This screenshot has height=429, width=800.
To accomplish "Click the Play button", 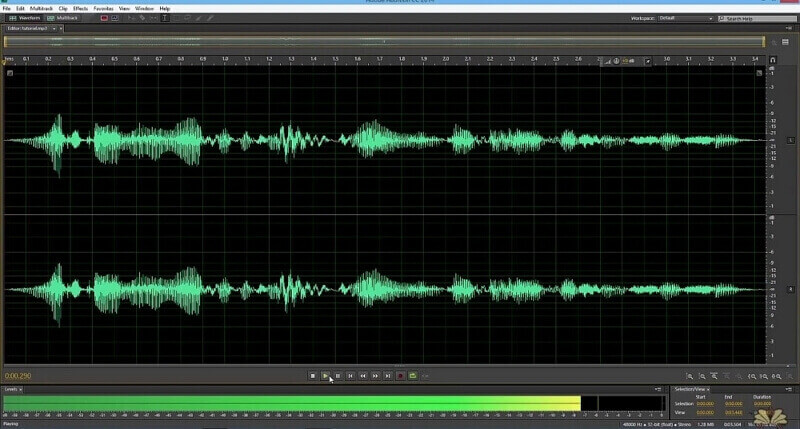I will point(325,376).
